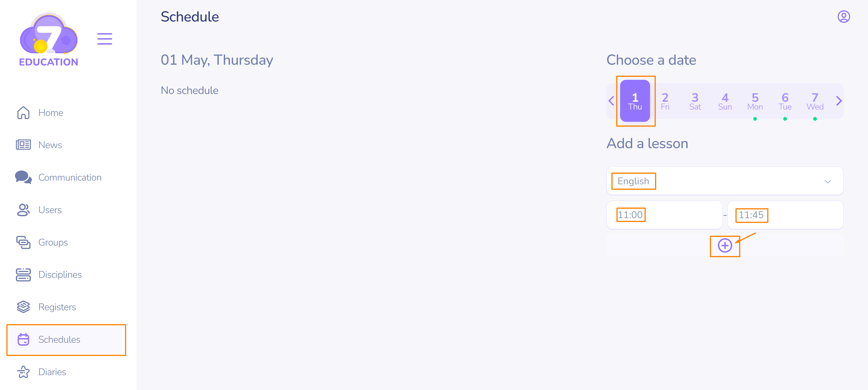Open the user profile icon

click(x=843, y=16)
